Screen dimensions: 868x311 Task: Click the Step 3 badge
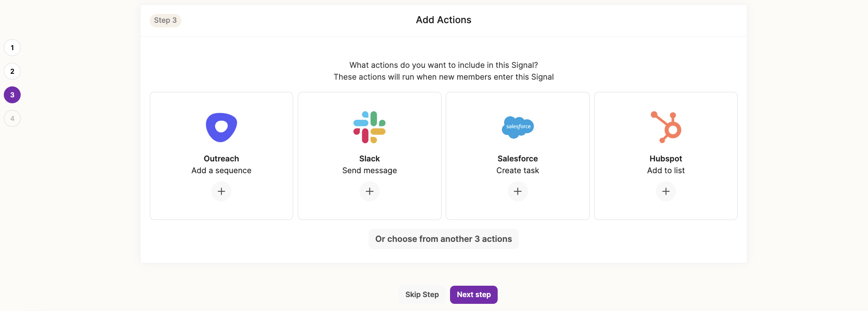coord(165,20)
